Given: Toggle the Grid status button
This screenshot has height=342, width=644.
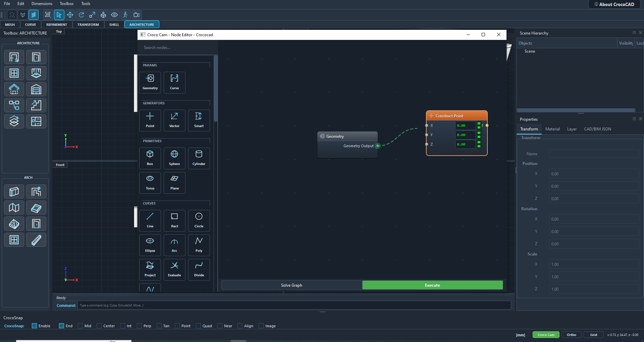Looking at the screenshot, I should [594, 335].
